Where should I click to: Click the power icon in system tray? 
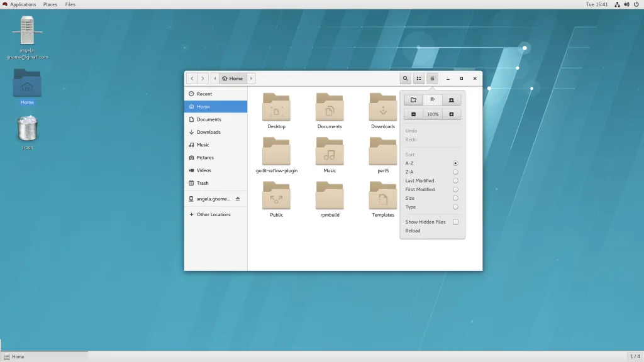point(636,4)
